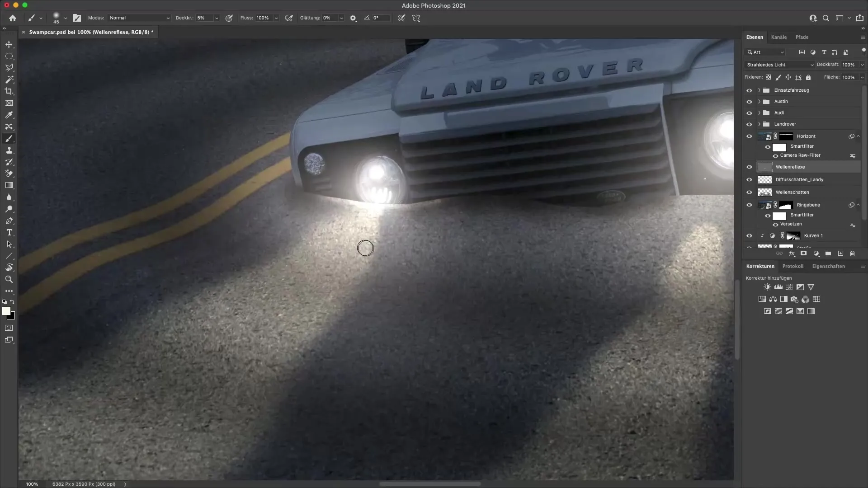Screen dimensions: 868x488
Task: Toggle visibility of the Wellenschatten layer
Action: click(750, 192)
